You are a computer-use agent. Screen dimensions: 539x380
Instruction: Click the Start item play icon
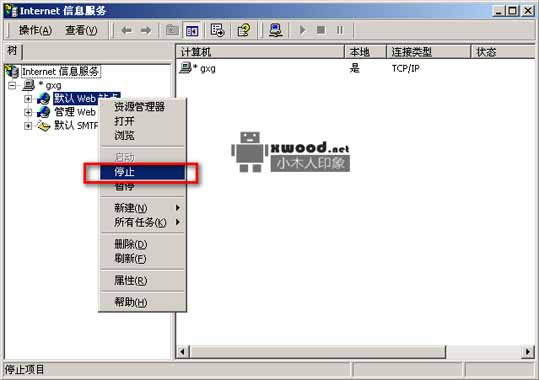pyautogui.click(x=302, y=30)
